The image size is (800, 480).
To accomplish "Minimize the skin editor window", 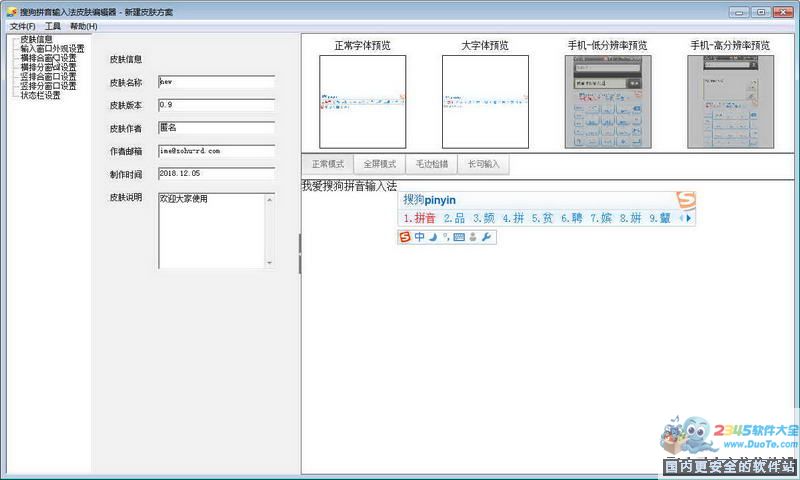I will coord(739,12).
